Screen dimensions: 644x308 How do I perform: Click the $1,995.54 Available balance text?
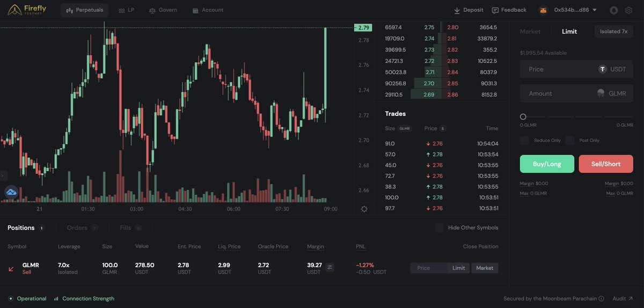(x=543, y=53)
